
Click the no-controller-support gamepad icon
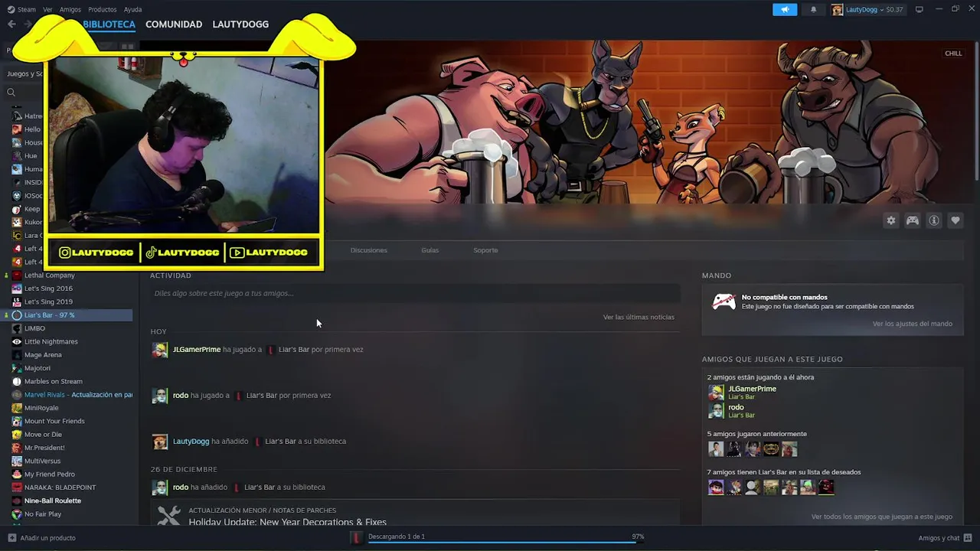pyautogui.click(x=724, y=302)
